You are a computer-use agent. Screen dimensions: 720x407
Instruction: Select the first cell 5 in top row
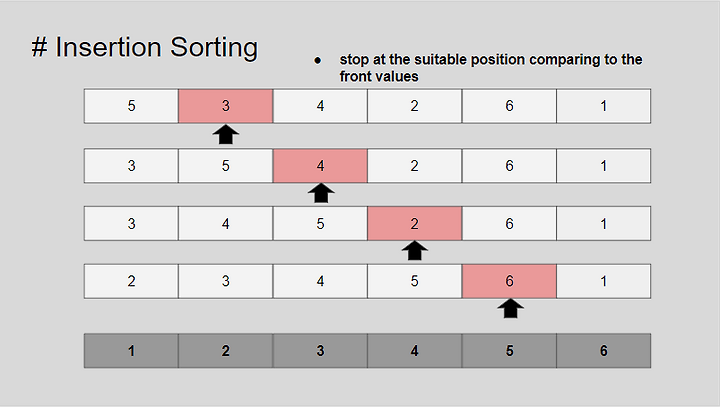131,106
